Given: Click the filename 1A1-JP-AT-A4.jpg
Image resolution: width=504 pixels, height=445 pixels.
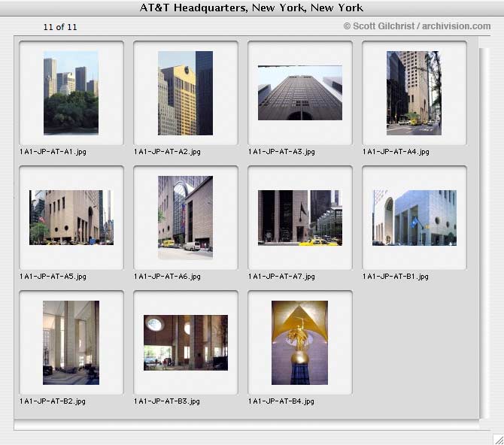Looking at the screenshot, I should point(396,152).
